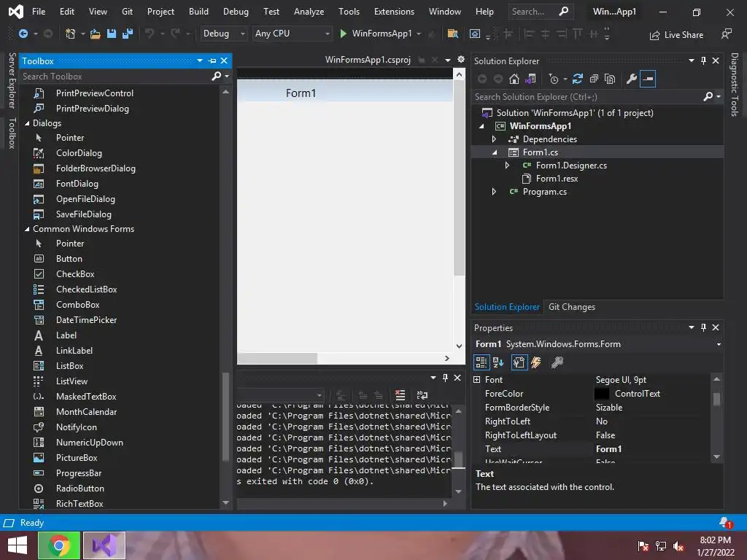747x560 pixels.
Task: Select the ColorDialog control in Toolbox
Action: point(79,153)
